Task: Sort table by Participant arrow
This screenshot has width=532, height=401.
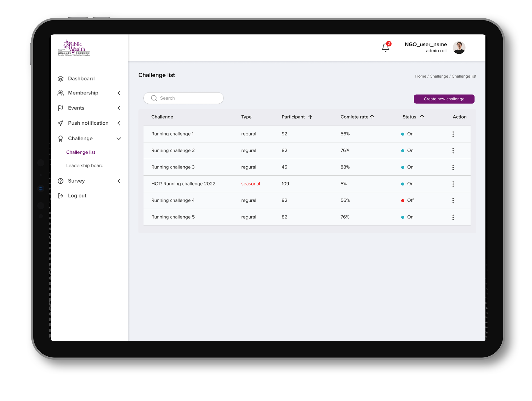Action: click(x=310, y=117)
